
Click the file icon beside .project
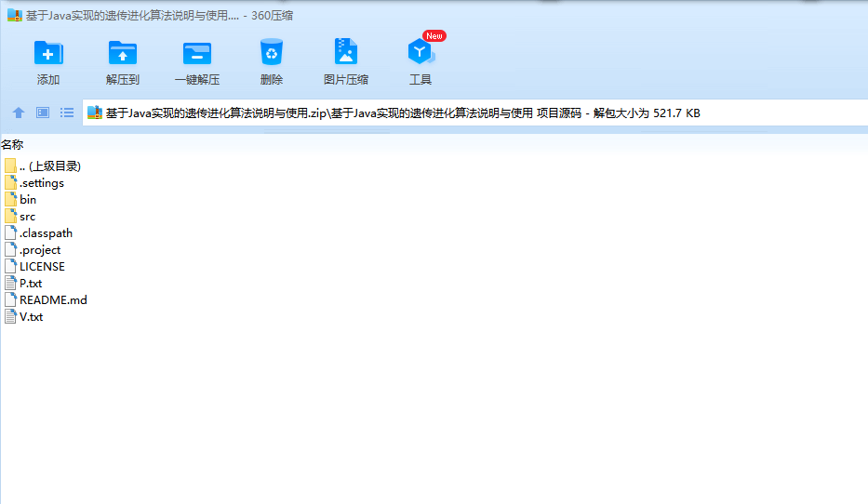10,249
